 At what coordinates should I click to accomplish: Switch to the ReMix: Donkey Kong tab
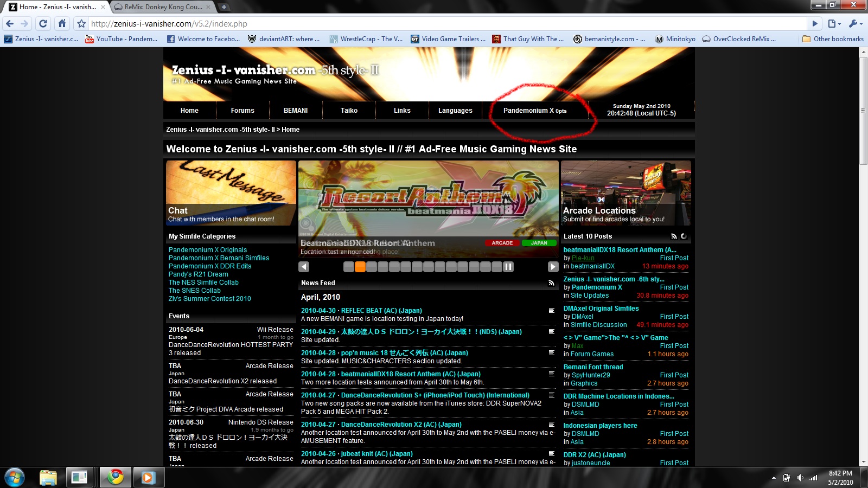tap(163, 7)
